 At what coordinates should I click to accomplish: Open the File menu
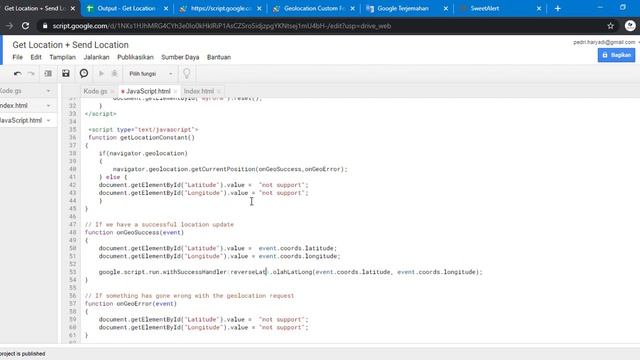coord(18,57)
